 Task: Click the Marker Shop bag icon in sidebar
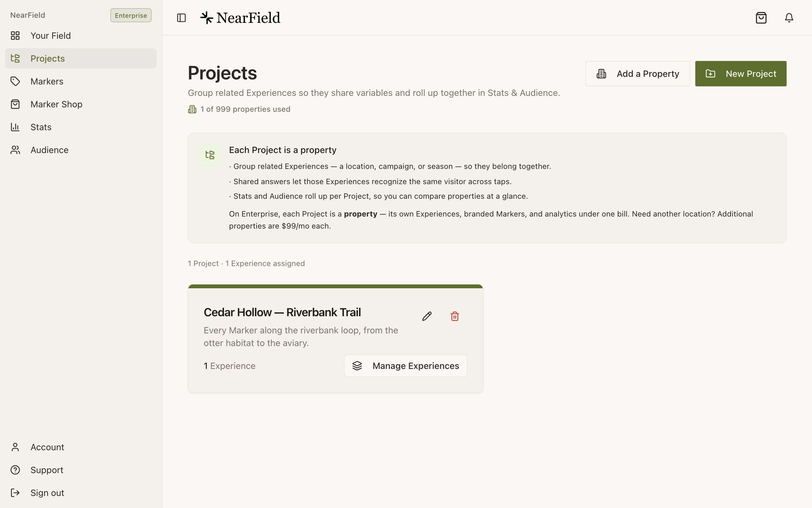(x=15, y=104)
